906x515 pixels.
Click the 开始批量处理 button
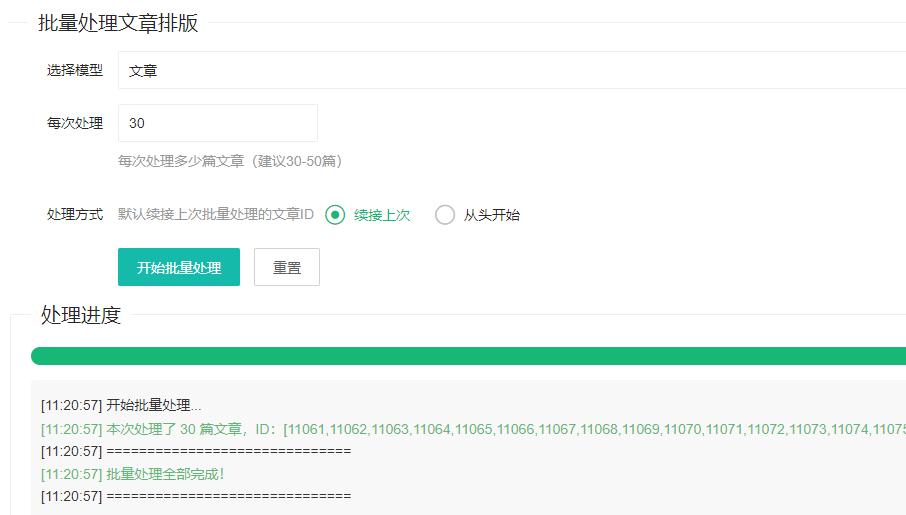point(179,268)
